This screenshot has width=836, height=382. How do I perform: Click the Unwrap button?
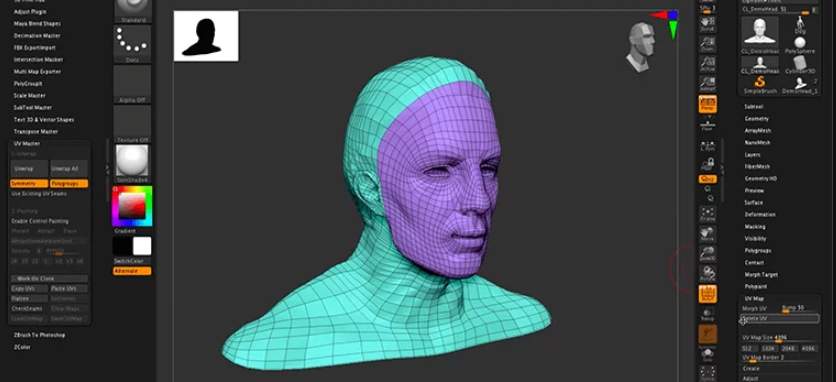(x=29, y=169)
